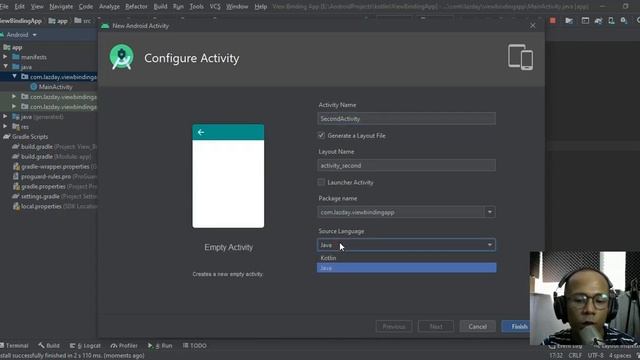Select build.gradle (Module: app) file
The image size is (640, 360).
(x=56, y=157)
